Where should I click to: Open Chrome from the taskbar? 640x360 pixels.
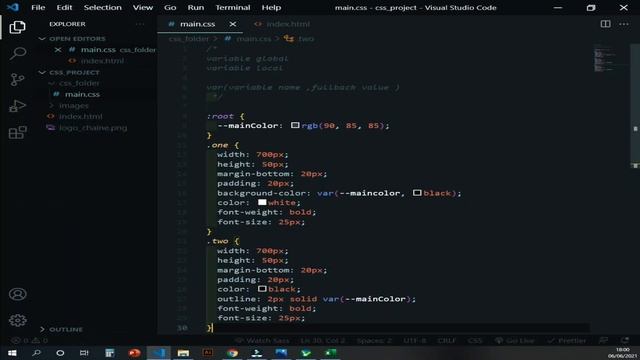point(233,353)
